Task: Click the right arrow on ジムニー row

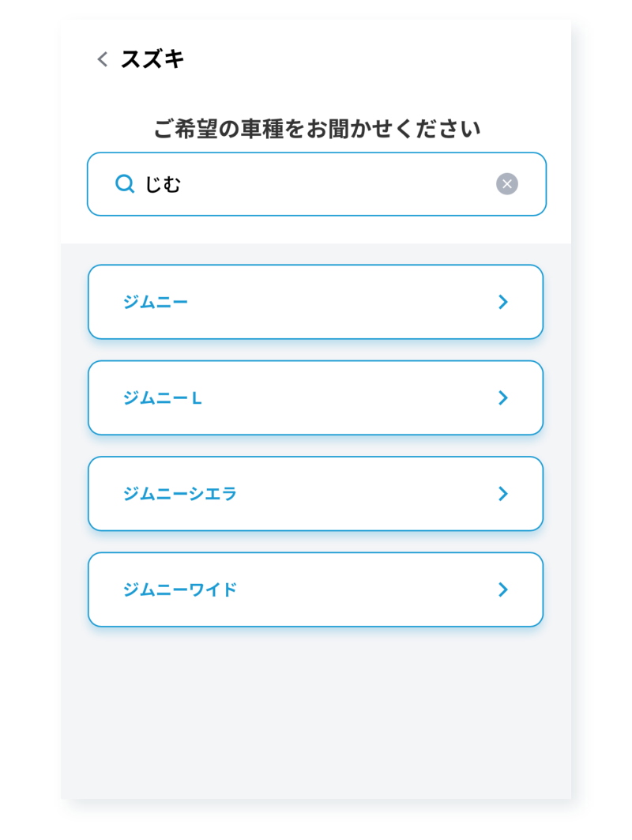Action: [x=504, y=302]
